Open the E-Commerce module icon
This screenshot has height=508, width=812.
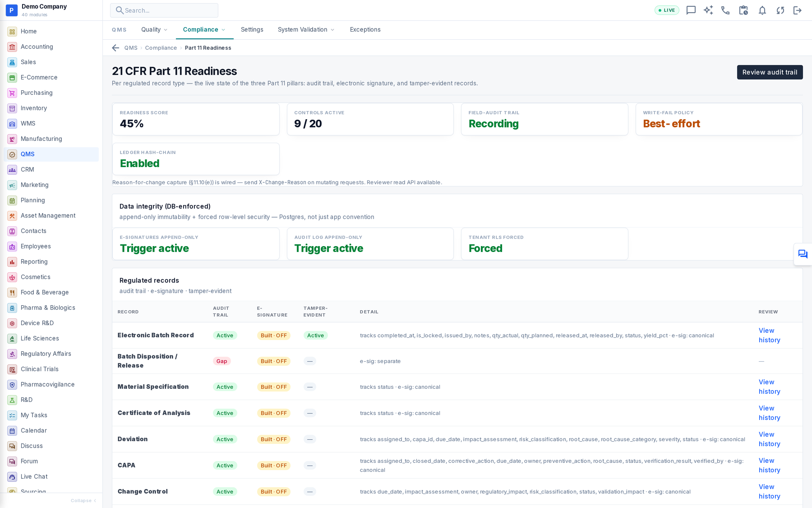pos(12,78)
